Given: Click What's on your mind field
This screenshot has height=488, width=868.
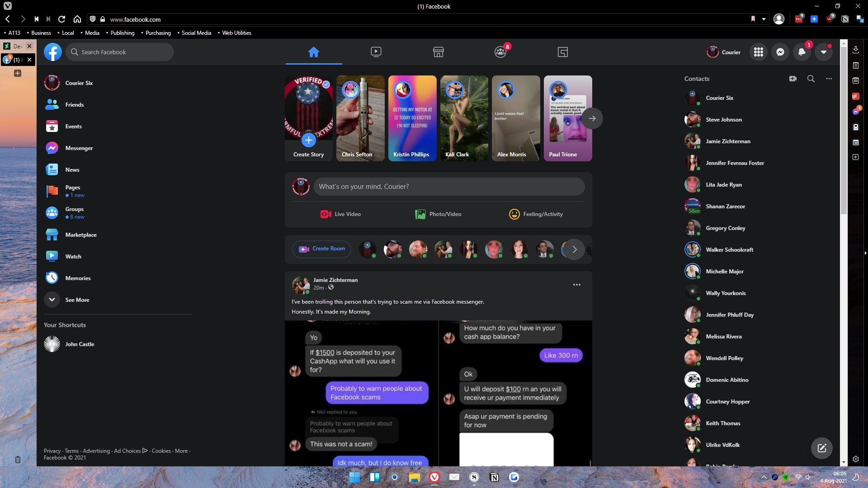Looking at the screenshot, I should click(x=449, y=187).
